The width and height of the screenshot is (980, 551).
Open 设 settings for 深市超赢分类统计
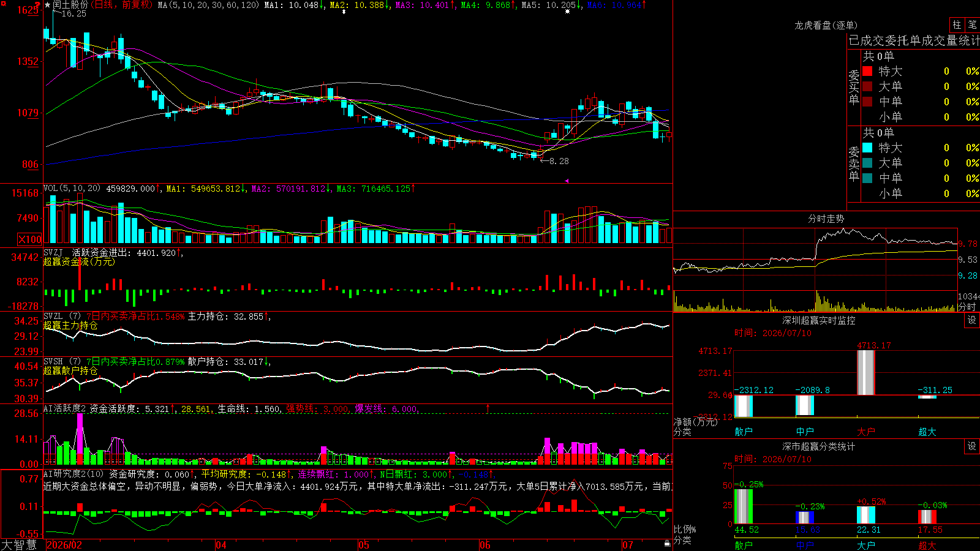coord(972,446)
